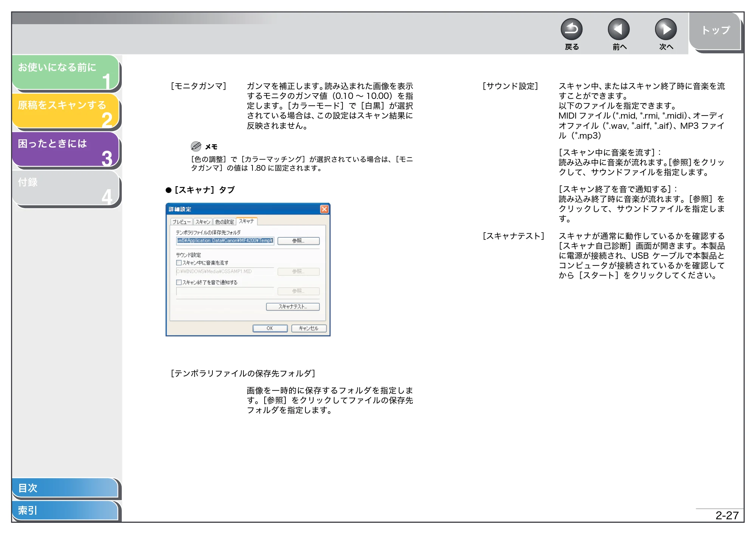The height and width of the screenshot is (534, 756).
Task: Switch to the プレビュー tab in dialog
Action: (182, 222)
